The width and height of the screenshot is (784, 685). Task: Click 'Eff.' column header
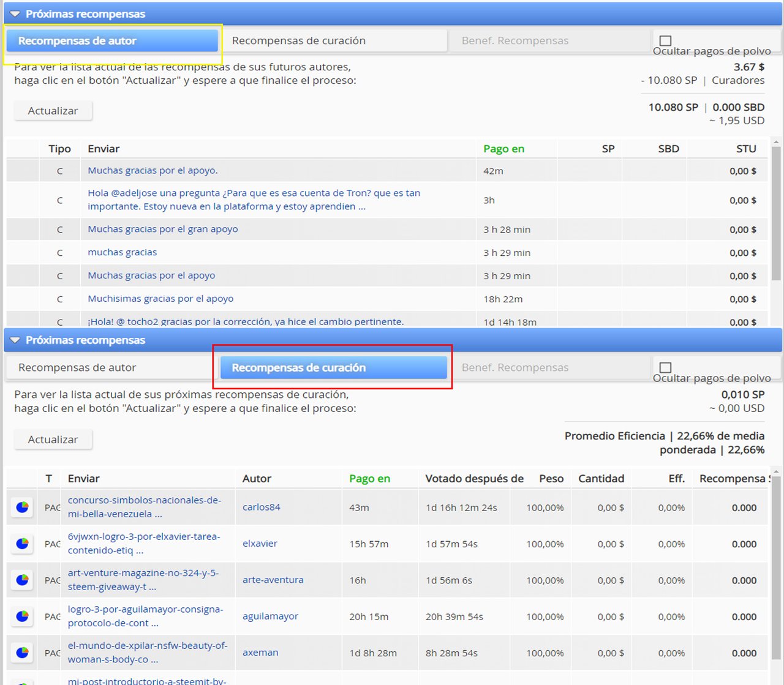click(x=676, y=479)
